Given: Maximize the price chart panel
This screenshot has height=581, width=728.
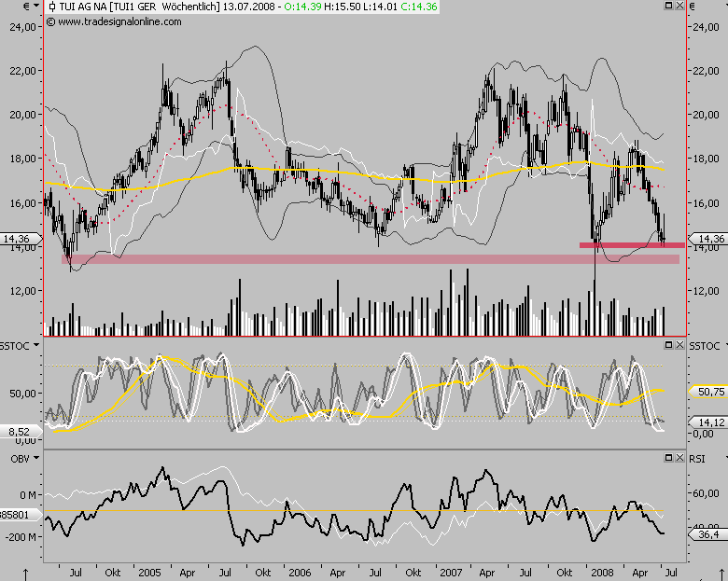Looking at the screenshot, I should pos(668,7).
